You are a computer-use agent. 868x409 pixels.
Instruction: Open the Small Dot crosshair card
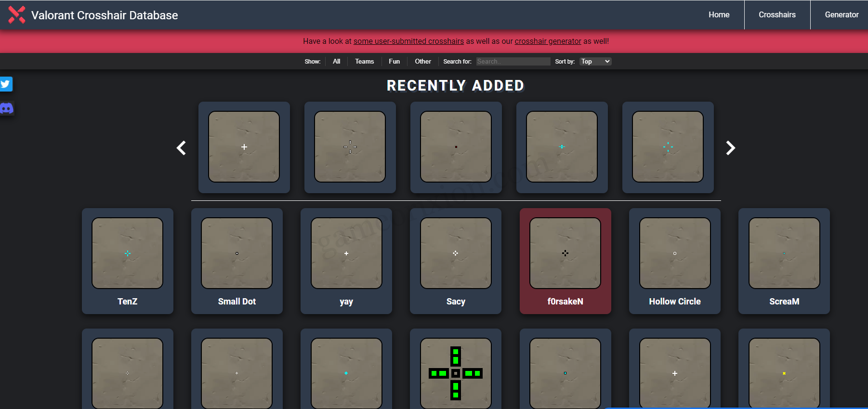tap(237, 261)
